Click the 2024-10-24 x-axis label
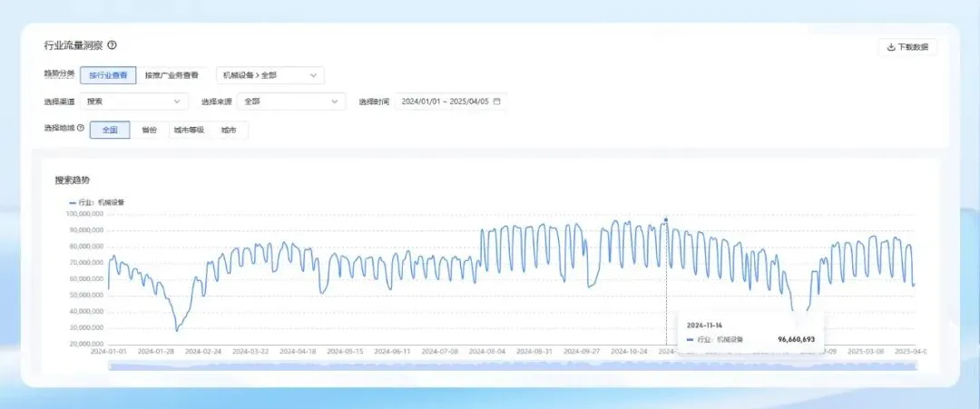Screen dimensions: 980x409 pyautogui.click(x=630, y=352)
